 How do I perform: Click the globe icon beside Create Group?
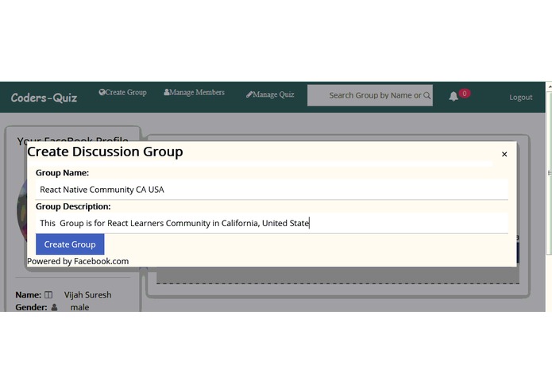pyautogui.click(x=102, y=92)
